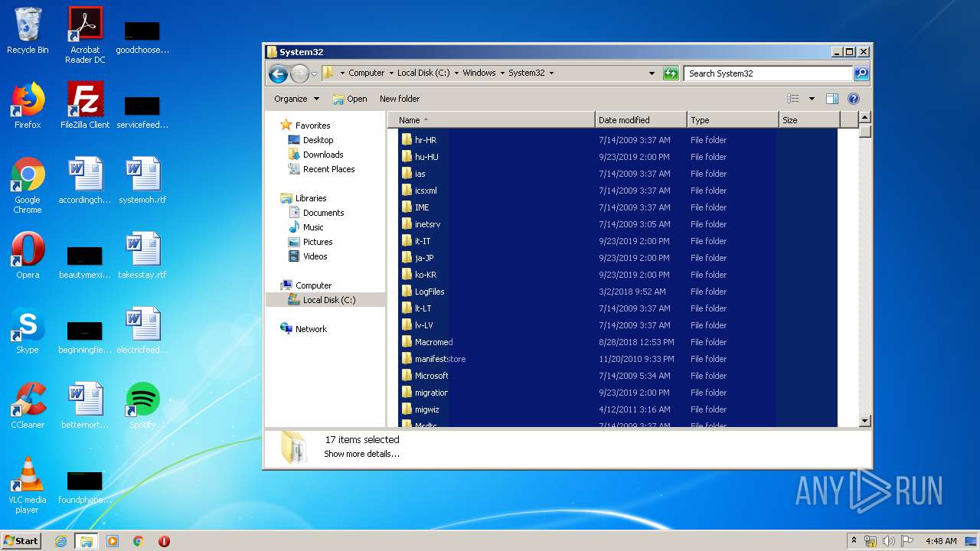Image resolution: width=980 pixels, height=551 pixels.
Task: Click the Search System32 input field
Action: coord(768,73)
